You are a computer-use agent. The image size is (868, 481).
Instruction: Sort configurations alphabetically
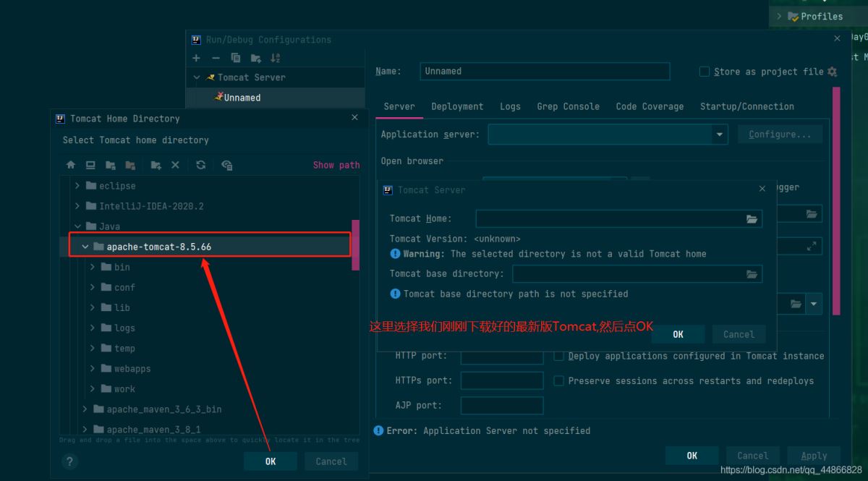[275, 58]
